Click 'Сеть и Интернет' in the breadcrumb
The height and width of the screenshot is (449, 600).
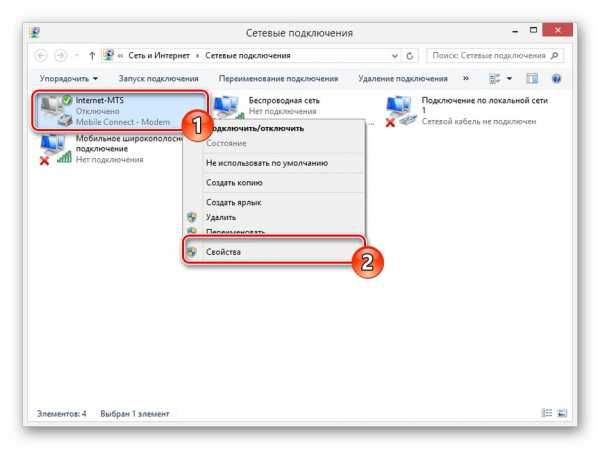click(x=159, y=56)
